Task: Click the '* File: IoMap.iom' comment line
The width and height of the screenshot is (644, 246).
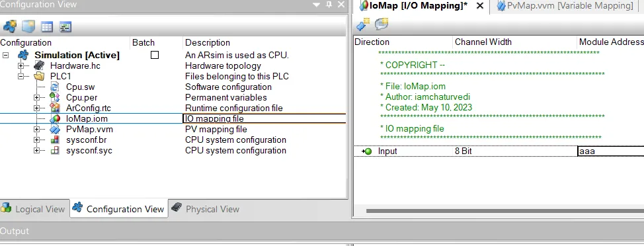Action: tap(413, 86)
